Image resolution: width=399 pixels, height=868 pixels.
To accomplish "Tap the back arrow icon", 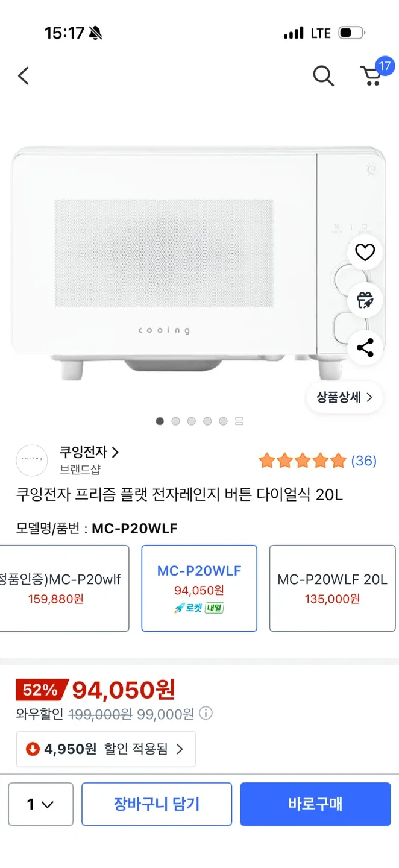I will [24, 76].
